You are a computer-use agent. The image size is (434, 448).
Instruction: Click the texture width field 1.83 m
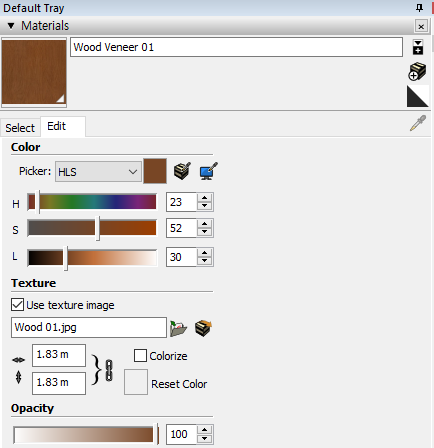tap(59, 355)
